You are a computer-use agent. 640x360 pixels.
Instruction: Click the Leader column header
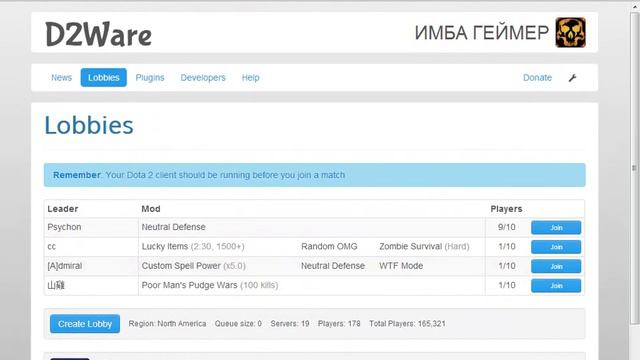[62, 209]
